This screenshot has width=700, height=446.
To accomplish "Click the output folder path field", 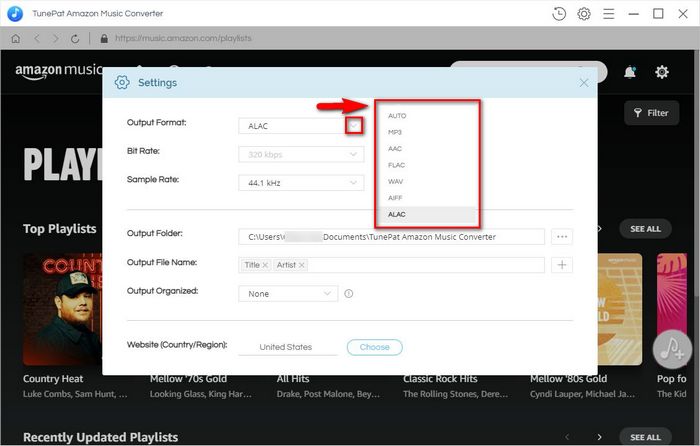I will tap(392, 237).
